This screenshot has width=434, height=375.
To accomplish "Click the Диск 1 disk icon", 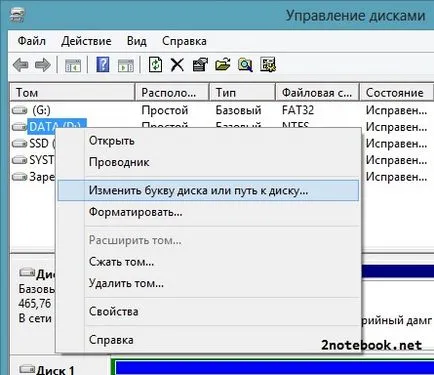I will pos(27,369).
